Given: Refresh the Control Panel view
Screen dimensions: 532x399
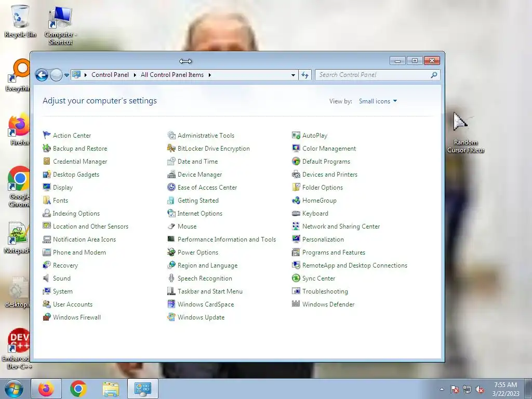Looking at the screenshot, I should point(305,75).
